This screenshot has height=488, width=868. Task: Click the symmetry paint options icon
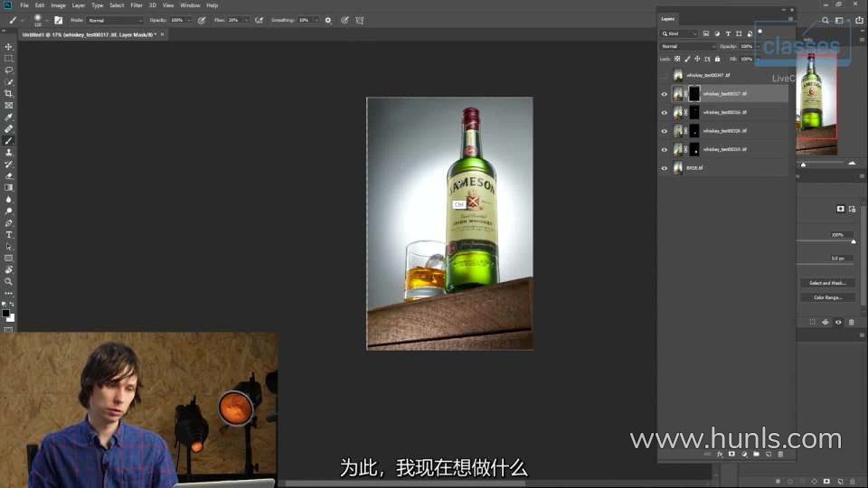click(x=360, y=20)
